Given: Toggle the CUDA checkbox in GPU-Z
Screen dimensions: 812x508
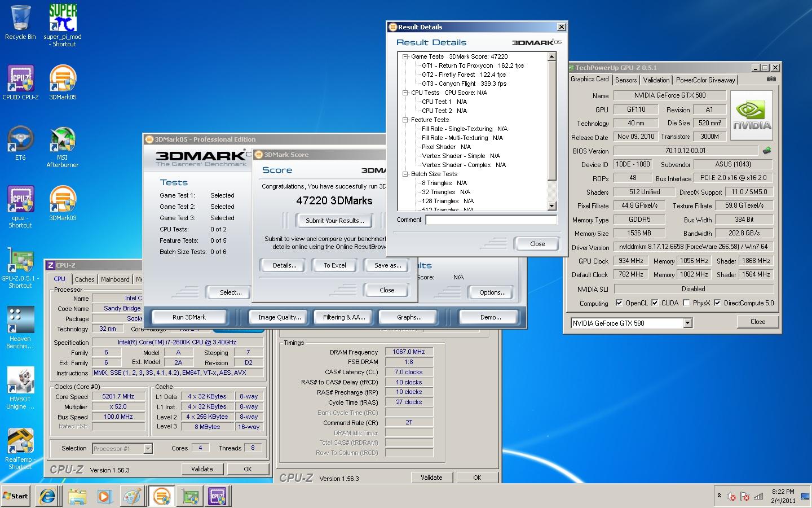Looking at the screenshot, I should 655,303.
